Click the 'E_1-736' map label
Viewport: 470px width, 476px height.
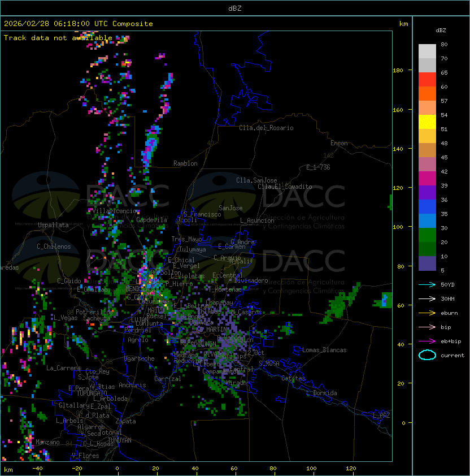click(318, 167)
